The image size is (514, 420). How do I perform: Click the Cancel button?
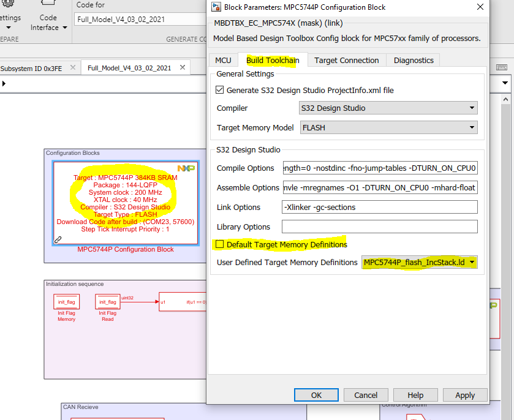[366, 395]
